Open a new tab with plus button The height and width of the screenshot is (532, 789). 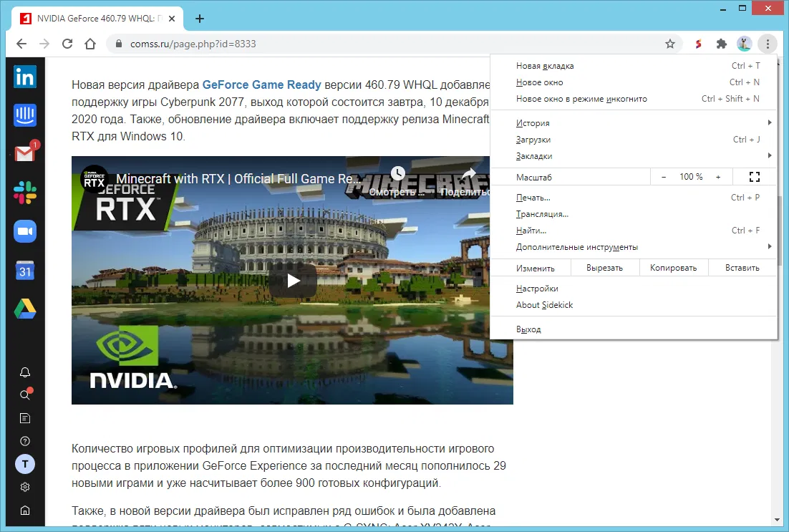coord(200,19)
